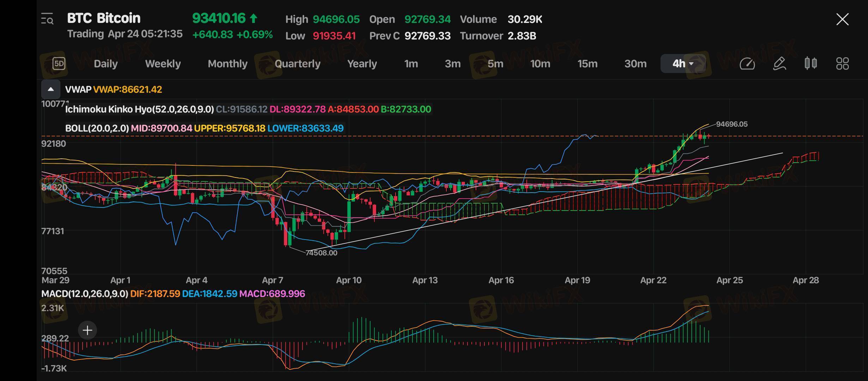This screenshot has width=868, height=381.
Task: Click the 77131 price axis label
Action: 53,231
